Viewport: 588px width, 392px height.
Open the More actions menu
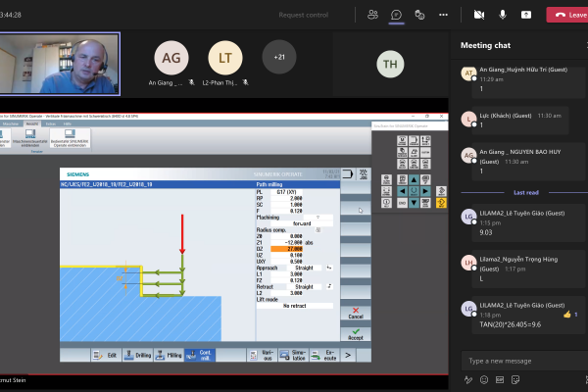tap(443, 15)
